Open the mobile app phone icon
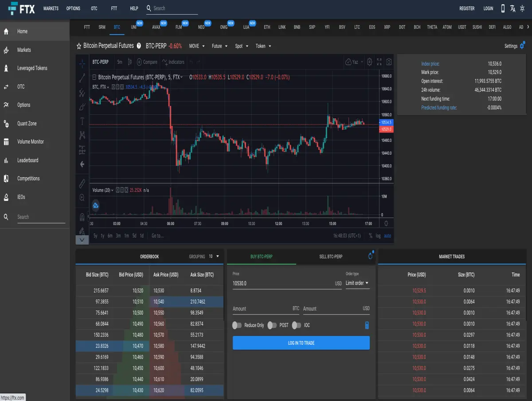This screenshot has width=532, height=401. tap(503, 8)
